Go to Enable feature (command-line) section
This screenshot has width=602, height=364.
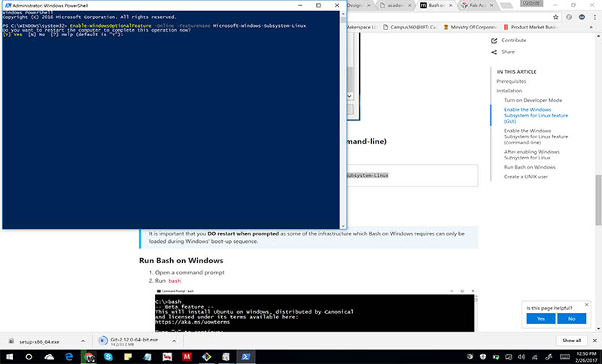pyautogui.click(x=536, y=137)
